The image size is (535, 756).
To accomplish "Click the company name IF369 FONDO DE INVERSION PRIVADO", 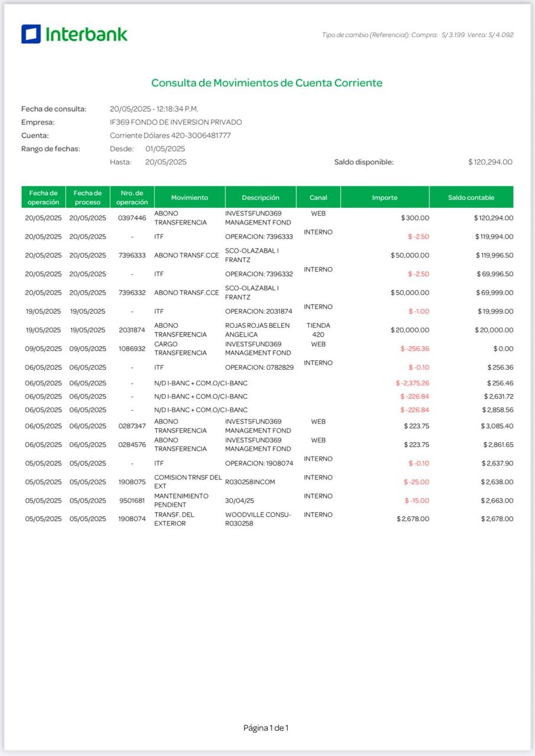I will point(175,122).
